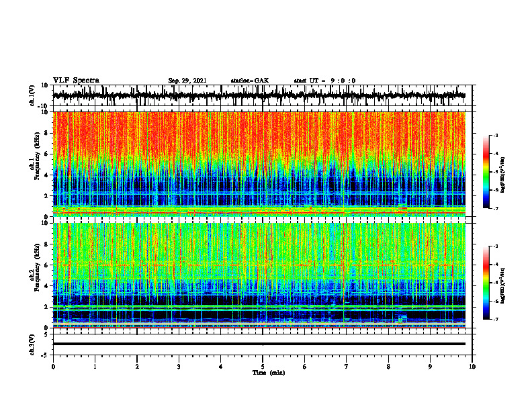Image resolution: width=532 pixels, height=411 pixels.
Task: Click the "VLF Spectra" plot title
Action: point(76,81)
